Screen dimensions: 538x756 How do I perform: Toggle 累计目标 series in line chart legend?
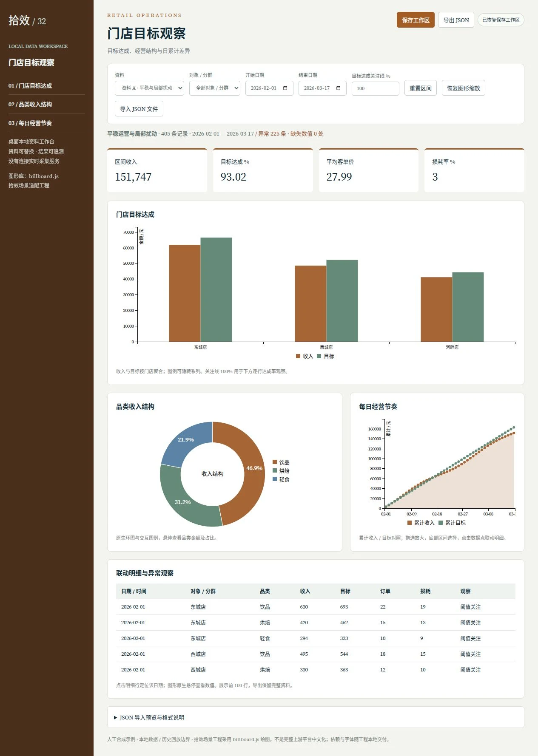click(452, 523)
